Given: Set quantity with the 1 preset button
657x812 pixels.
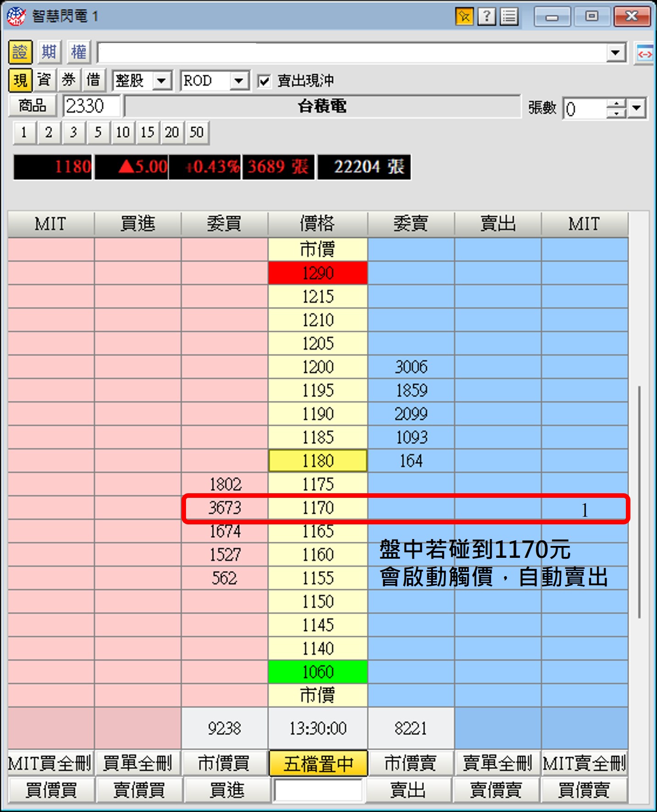Looking at the screenshot, I should click(x=24, y=133).
